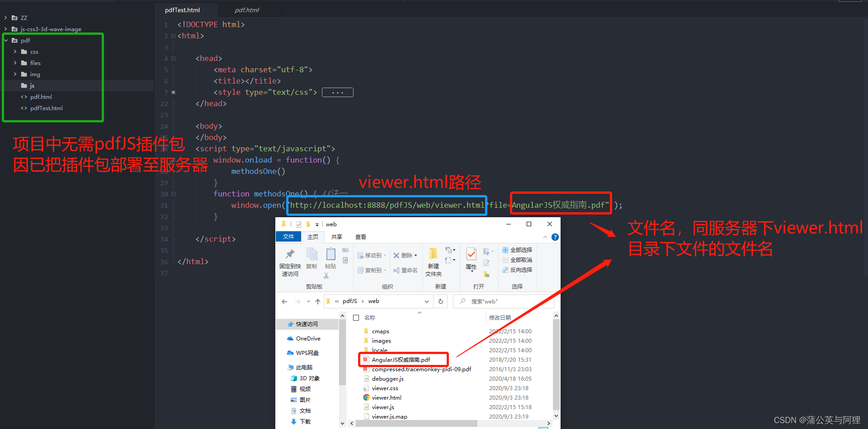
Task: Open the customize quick access toolbar dropdown
Action: [317, 224]
